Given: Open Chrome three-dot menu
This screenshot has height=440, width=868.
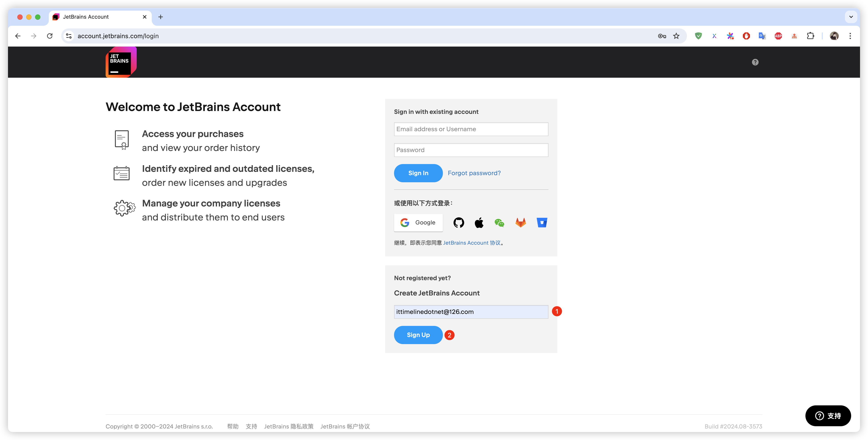Looking at the screenshot, I should tap(850, 36).
